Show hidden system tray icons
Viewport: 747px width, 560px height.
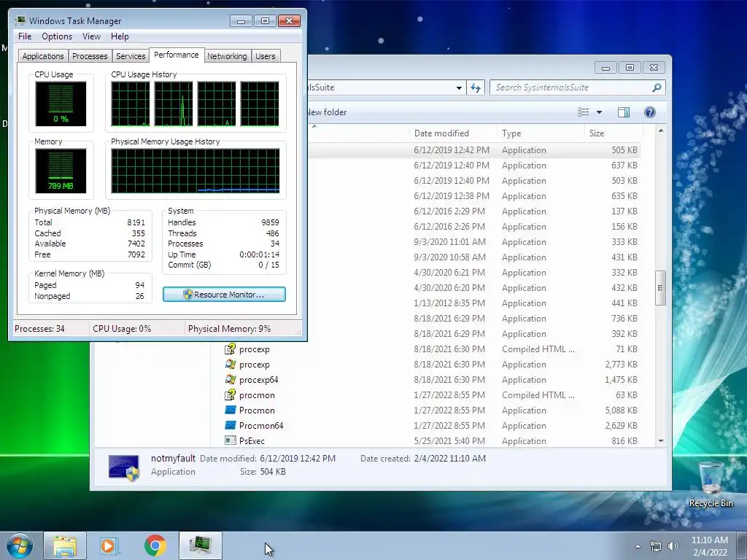tap(638, 546)
